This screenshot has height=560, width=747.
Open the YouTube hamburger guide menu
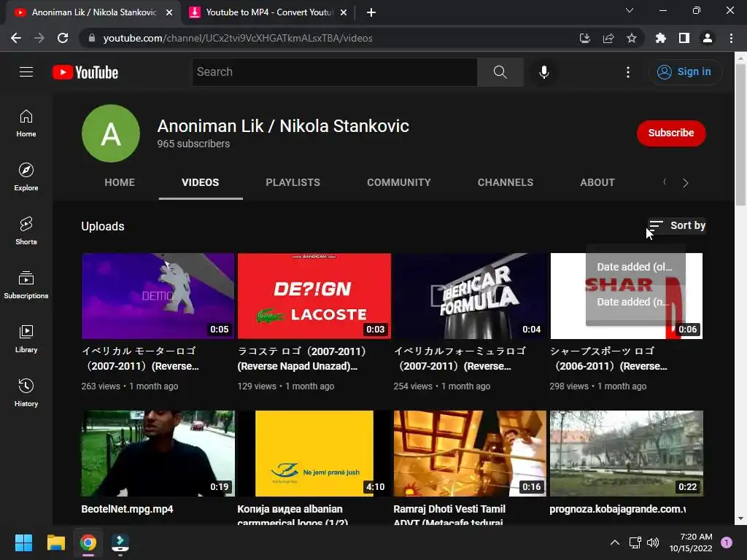coord(26,72)
